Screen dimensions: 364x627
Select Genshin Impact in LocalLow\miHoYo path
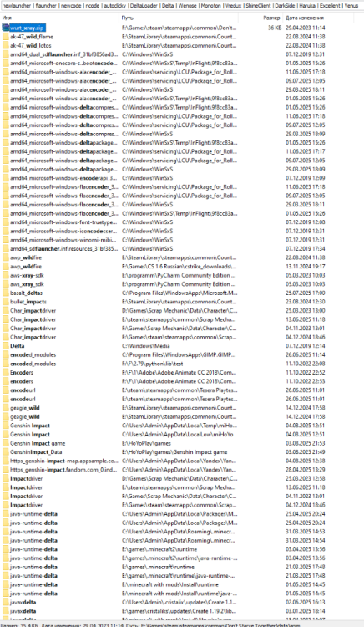30,434
